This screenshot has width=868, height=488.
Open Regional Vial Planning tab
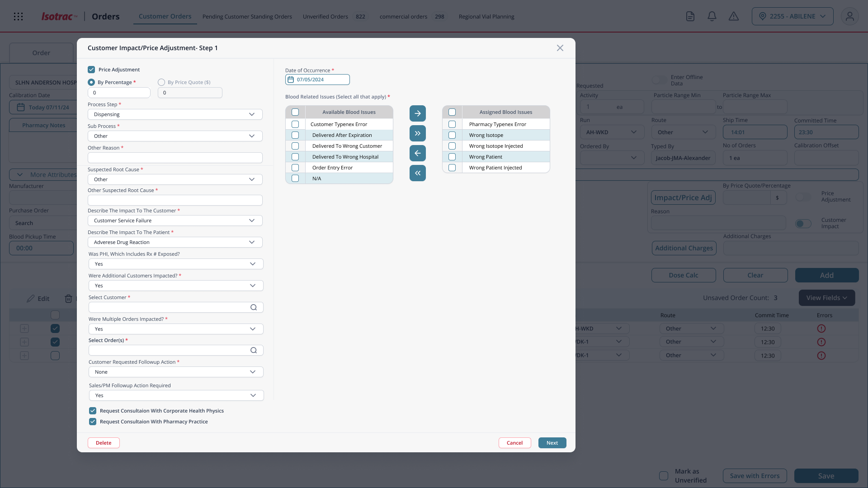486,17
